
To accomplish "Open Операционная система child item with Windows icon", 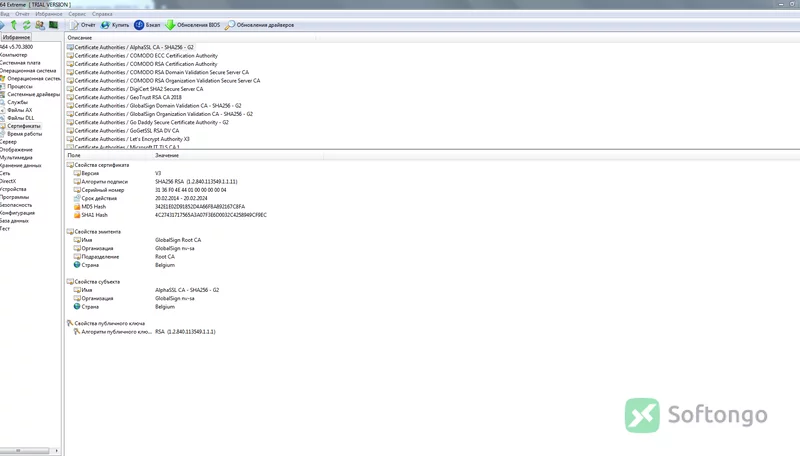I will (x=31, y=79).
